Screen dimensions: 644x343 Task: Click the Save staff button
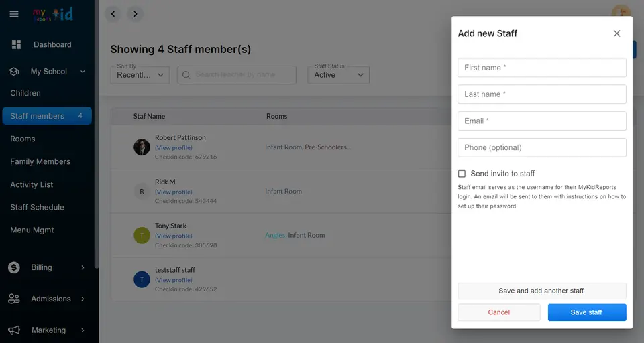pyautogui.click(x=587, y=312)
